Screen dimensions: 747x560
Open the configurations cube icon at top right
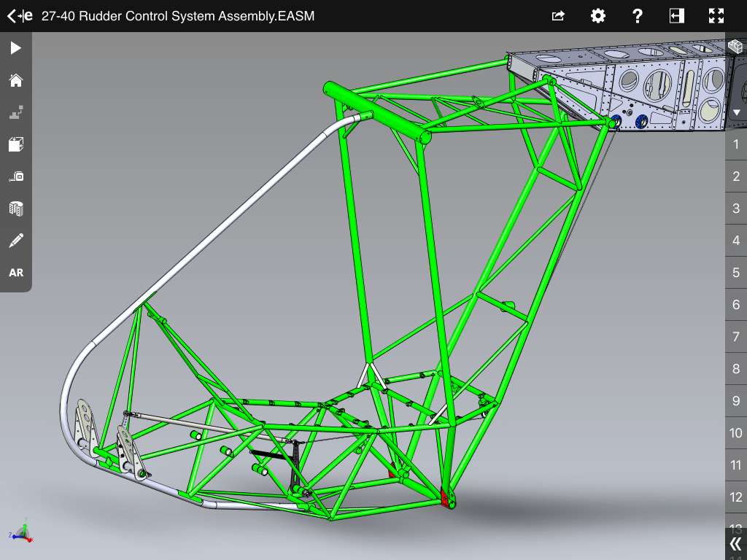(x=735, y=47)
